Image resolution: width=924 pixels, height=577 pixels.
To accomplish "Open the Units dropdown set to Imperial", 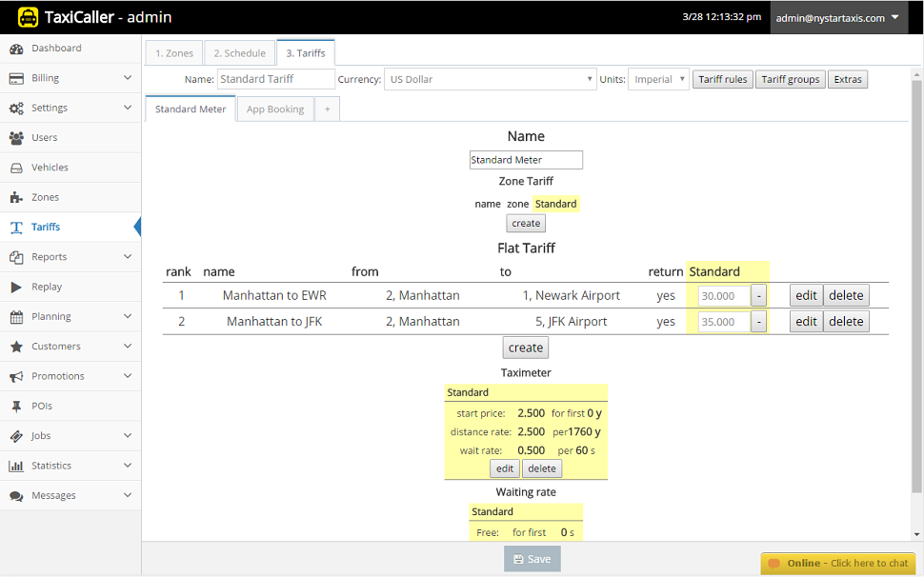I will pos(658,80).
